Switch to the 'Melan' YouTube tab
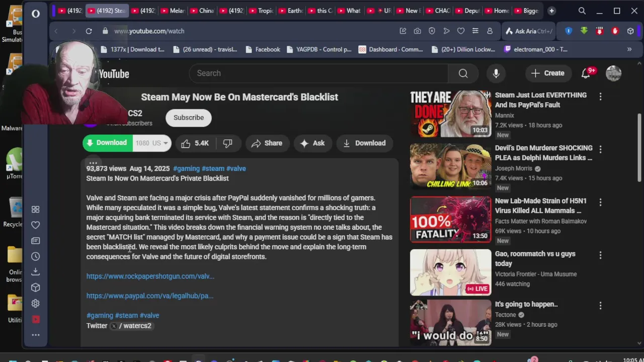Viewport: 644px width, 362px height. point(172,11)
